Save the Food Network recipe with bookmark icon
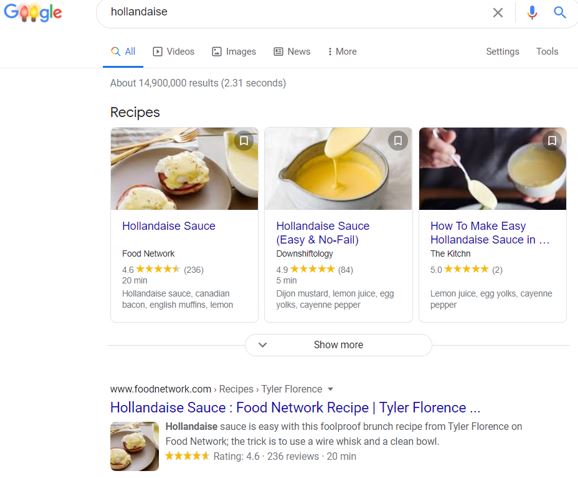 pos(244,140)
